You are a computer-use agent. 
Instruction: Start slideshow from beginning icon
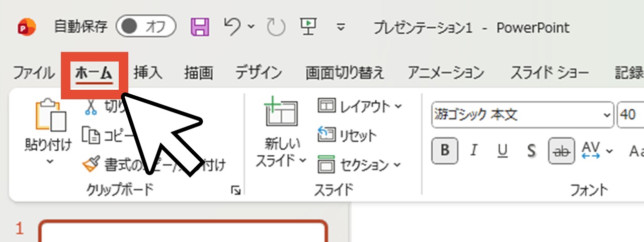pyautogui.click(x=307, y=26)
